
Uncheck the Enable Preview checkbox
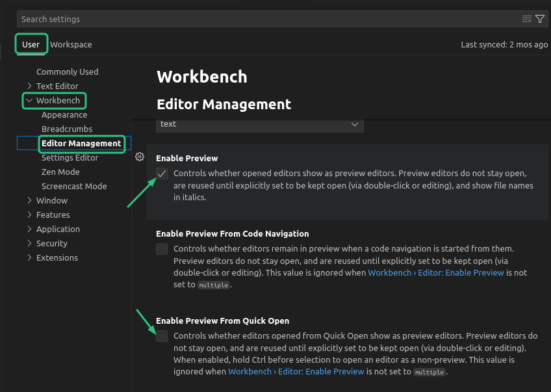point(162,174)
